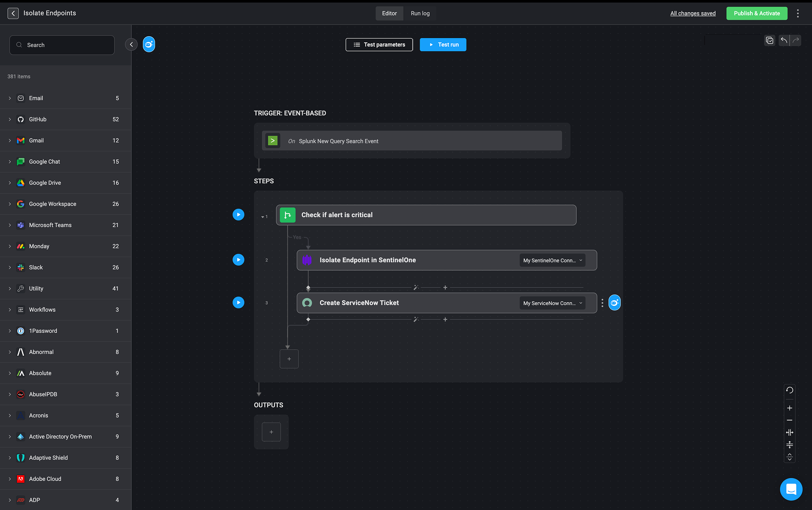This screenshot has height=510, width=812.
Task: Switch to the Run log tab
Action: pos(420,13)
